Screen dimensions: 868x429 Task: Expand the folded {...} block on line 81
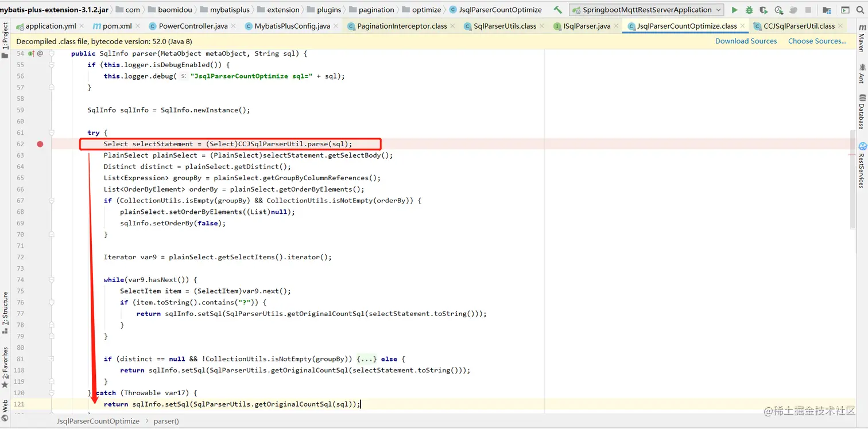click(x=366, y=359)
